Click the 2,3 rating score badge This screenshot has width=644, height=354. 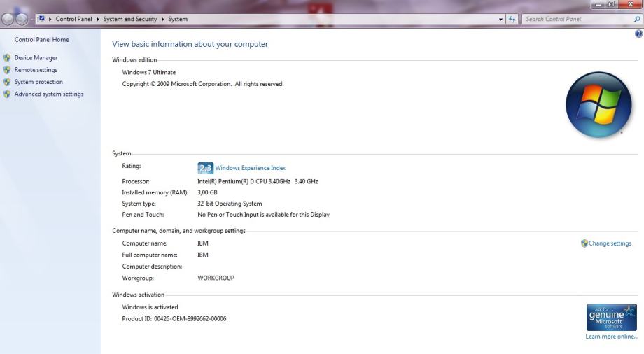click(205, 167)
